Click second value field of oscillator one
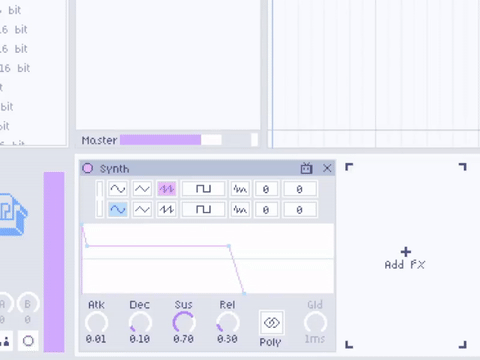This screenshot has height=360, width=480. (x=299, y=189)
